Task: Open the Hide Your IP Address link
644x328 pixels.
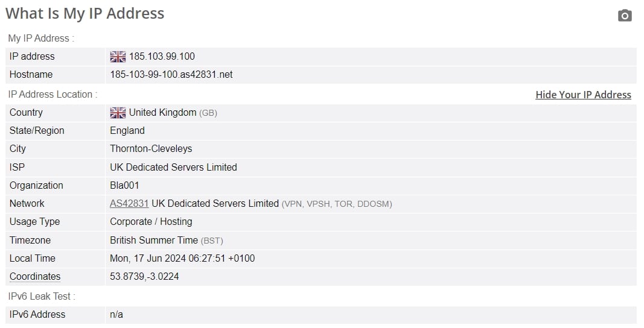Action: 583,95
